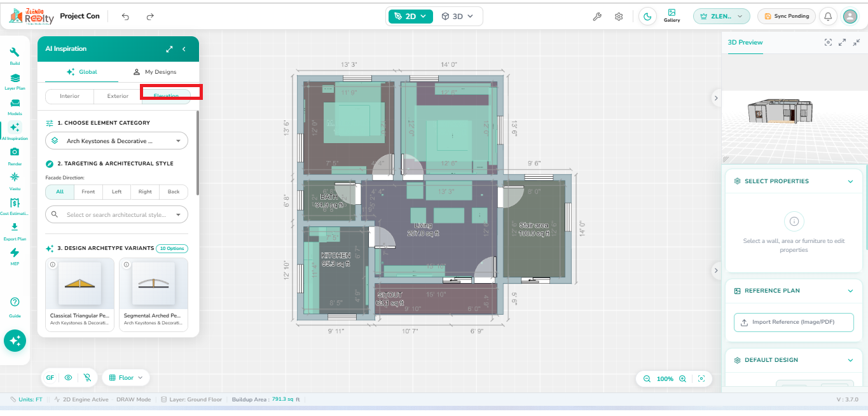868x416 pixels.
Task: Open the Vastu compass tool
Action: coord(15,181)
